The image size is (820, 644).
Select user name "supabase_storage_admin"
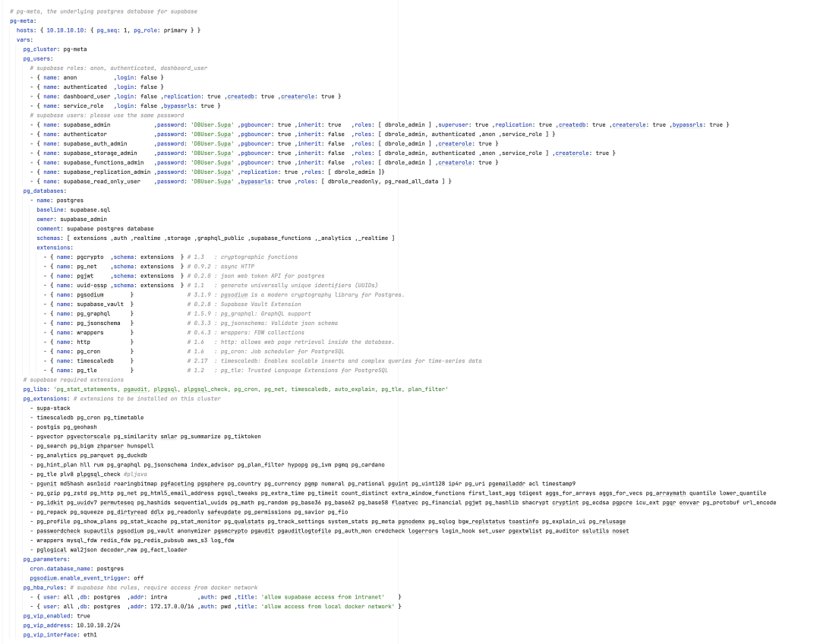(100, 153)
